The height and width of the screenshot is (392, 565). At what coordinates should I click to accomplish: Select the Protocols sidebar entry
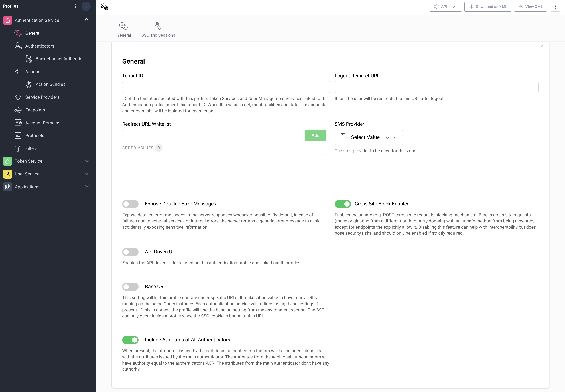tap(35, 135)
